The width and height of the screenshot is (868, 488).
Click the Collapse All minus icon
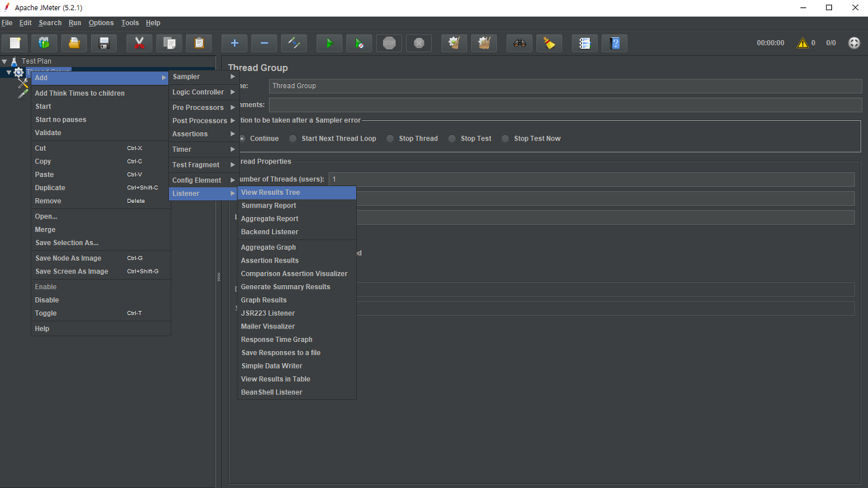pos(264,43)
